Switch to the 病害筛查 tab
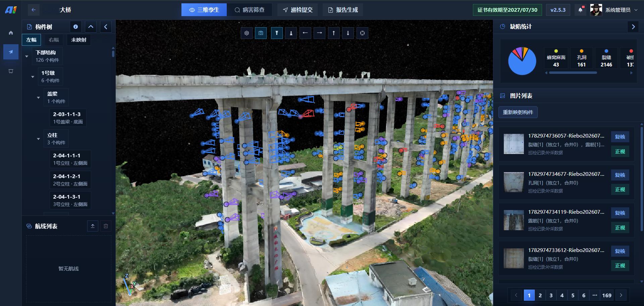Image resolution: width=644 pixels, height=306 pixels. [x=249, y=10]
